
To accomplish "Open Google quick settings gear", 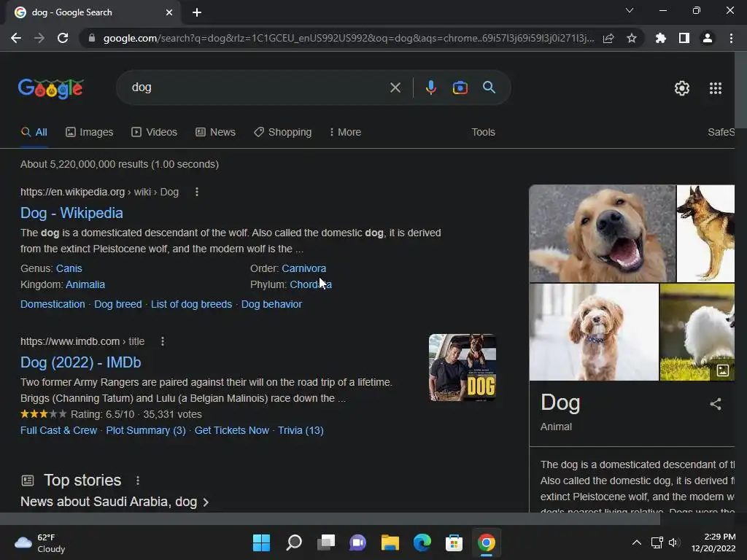I will pos(682,88).
